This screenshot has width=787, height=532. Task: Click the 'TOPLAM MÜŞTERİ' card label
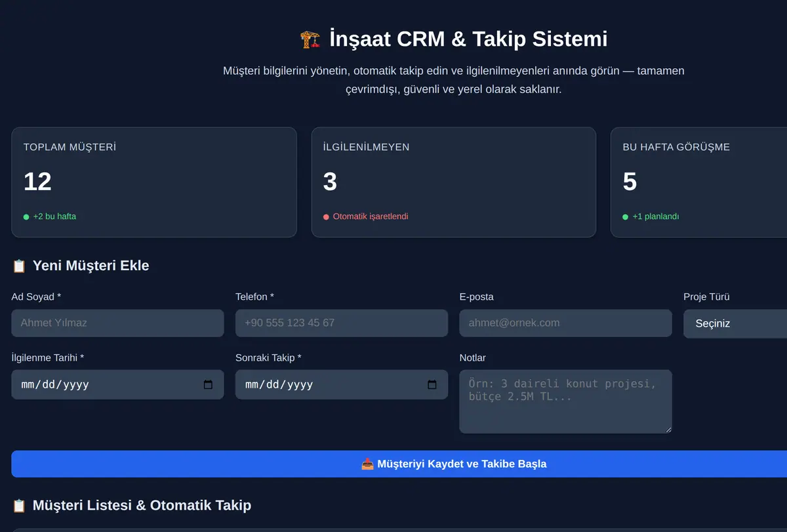[70, 148]
